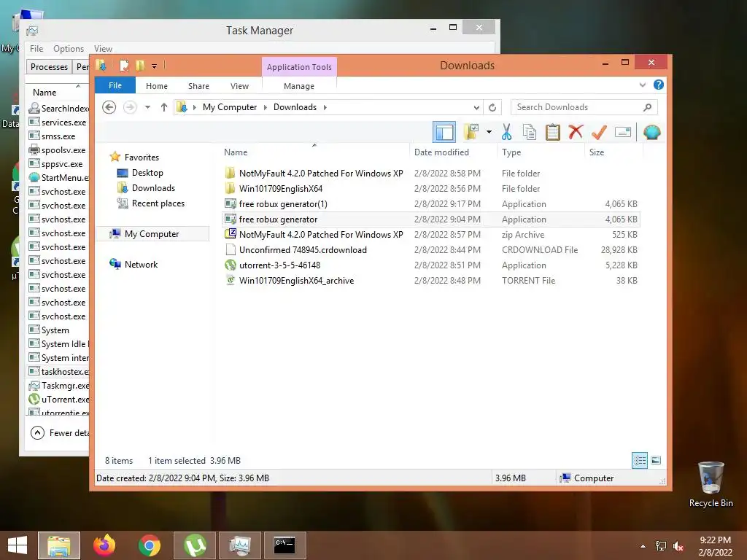Select Taskmgr.exe process in Task Manager
747x560 pixels.
point(58,386)
